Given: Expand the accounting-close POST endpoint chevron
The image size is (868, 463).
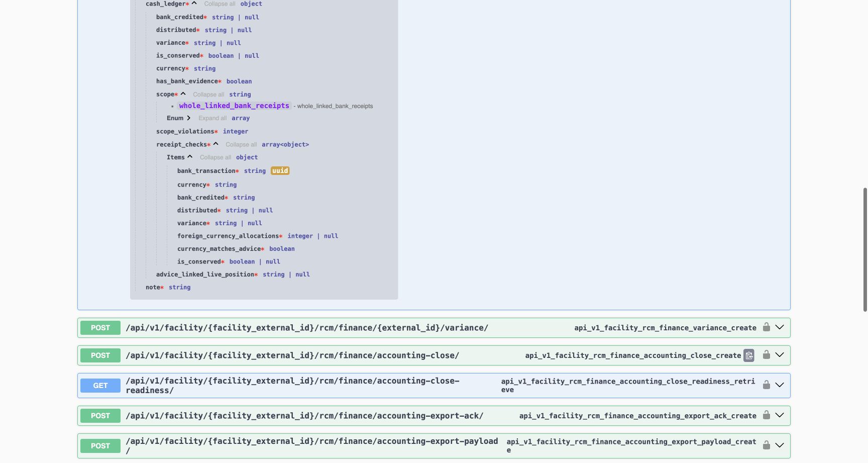Looking at the screenshot, I should (780, 355).
